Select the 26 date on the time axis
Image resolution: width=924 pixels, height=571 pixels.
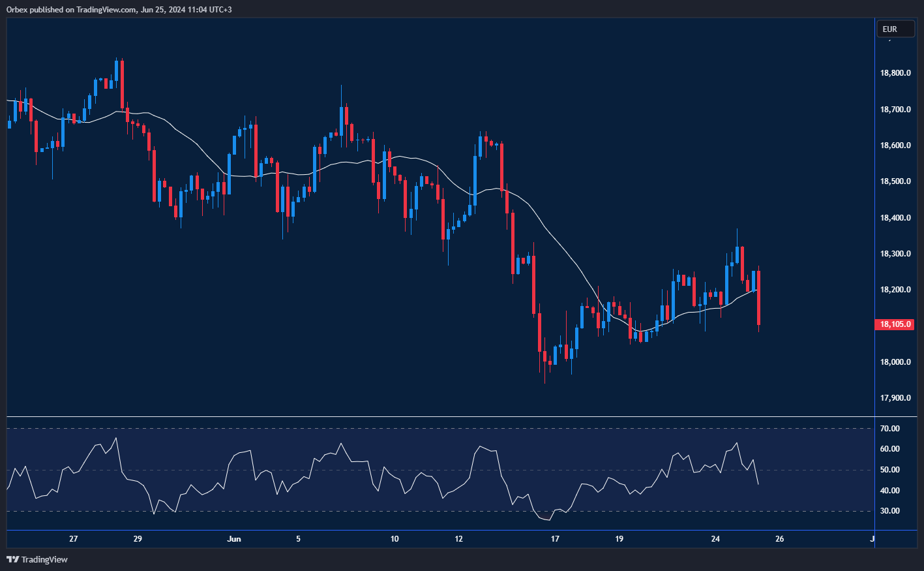coord(779,539)
